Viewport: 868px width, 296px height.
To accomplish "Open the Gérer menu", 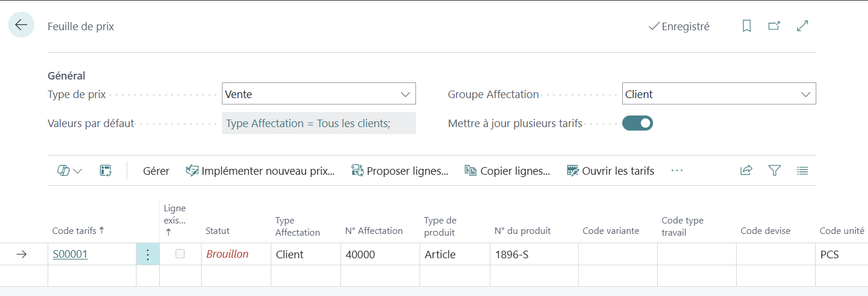I will [x=156, y=171].
